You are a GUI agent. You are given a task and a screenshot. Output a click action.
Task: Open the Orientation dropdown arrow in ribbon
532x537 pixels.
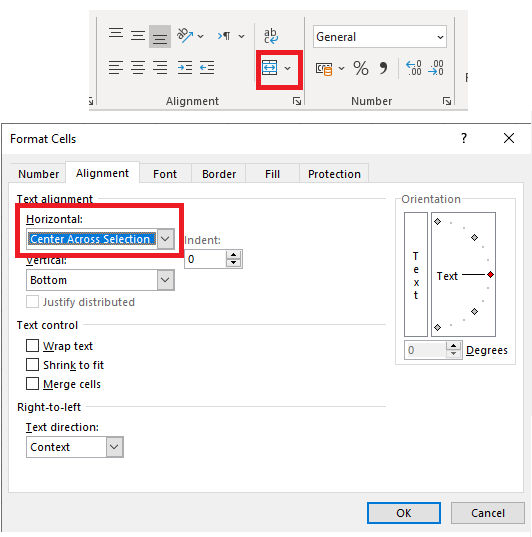[201, 36]
